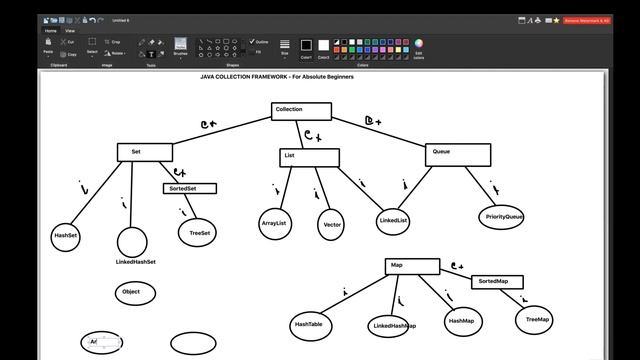Toggle the Fill checkbox

click(255, 52)
